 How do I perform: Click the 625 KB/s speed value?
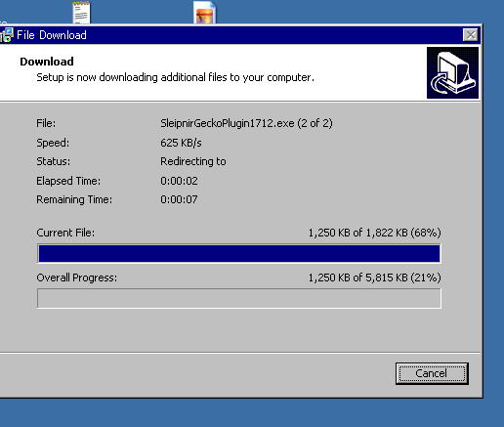tap(181, 143)
